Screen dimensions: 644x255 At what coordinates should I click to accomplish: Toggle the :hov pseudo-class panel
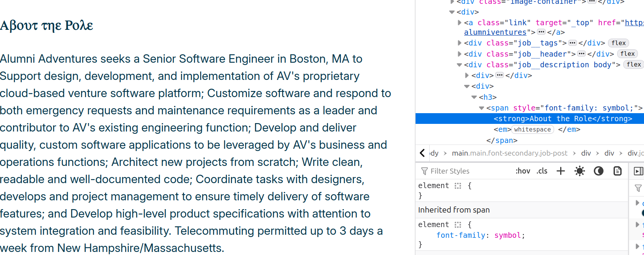(523, 171)
